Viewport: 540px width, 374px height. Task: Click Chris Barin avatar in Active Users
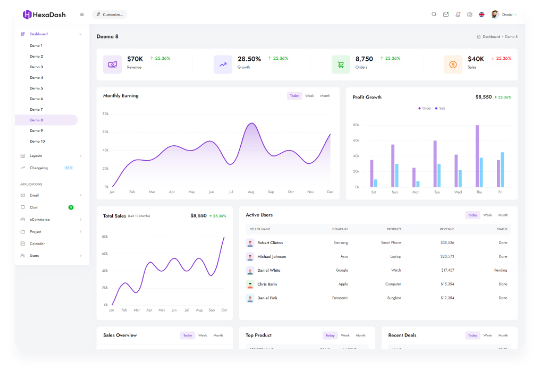tap(250, 284)
